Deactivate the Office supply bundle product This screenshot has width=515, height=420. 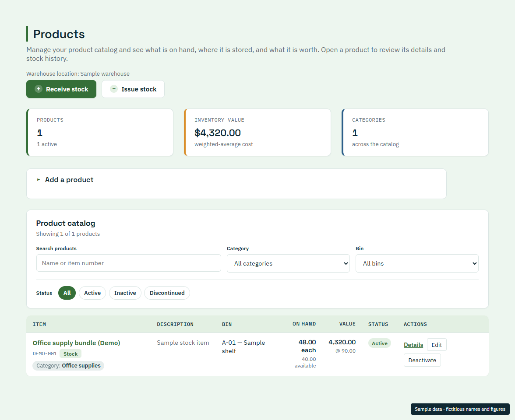point(422,360)
